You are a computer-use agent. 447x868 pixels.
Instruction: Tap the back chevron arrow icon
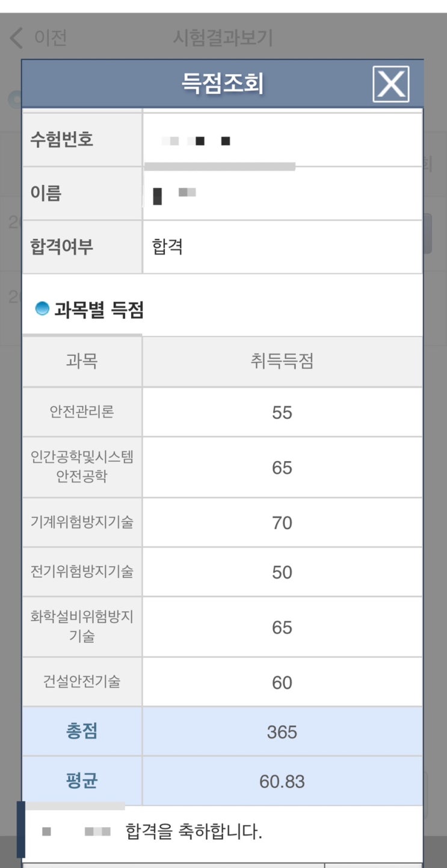click(16, 38)
